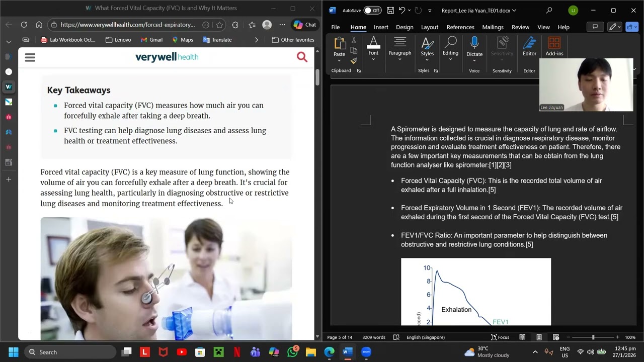
Task: Open the Editing mode pencil dropdown
Action: click(613, 27)
